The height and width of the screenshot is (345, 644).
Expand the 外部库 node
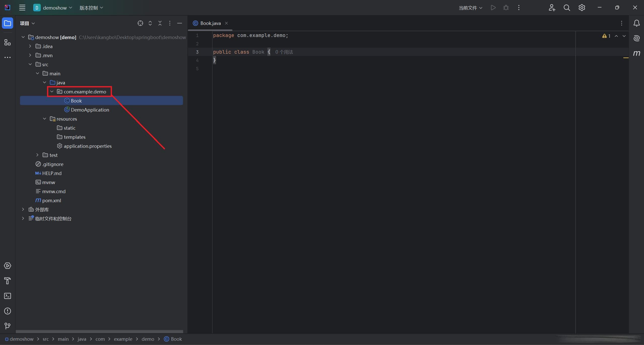click(23, 209)
